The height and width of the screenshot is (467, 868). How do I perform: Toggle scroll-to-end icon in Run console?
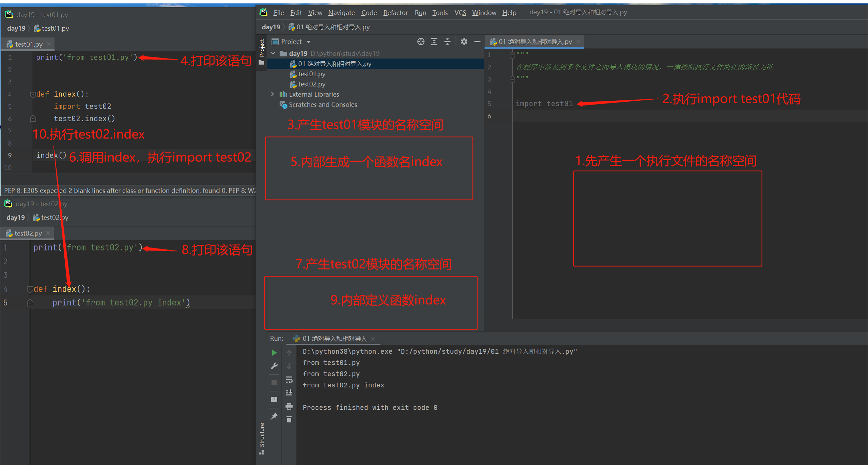[289, 393]
